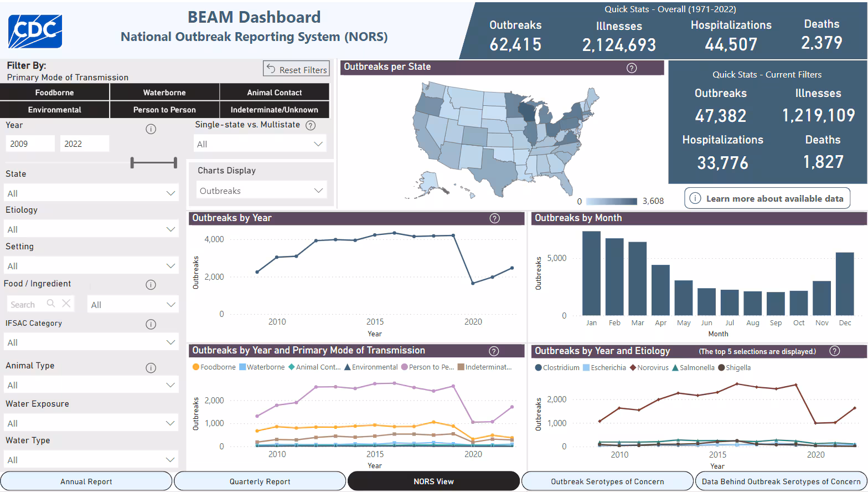The width and height of the screenshot is (868, 492).
Task: Switch to Quarterly Report tab
Action: (260, 481)
